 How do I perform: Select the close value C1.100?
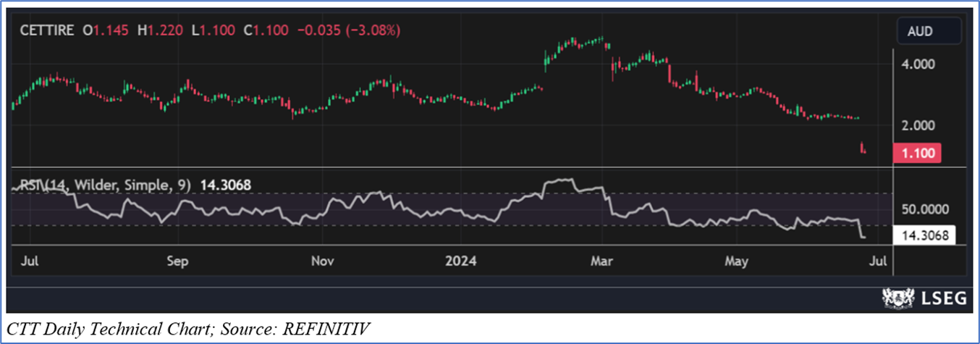click(266, 30)
